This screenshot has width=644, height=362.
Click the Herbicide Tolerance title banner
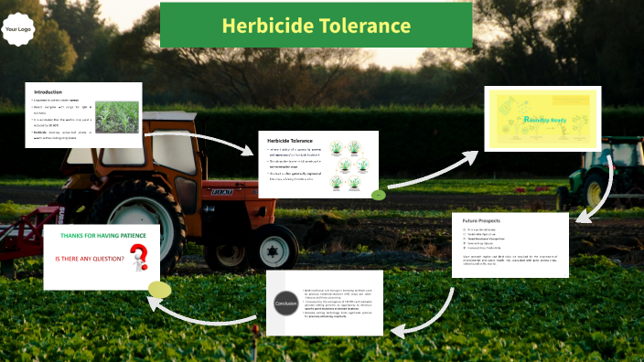pos(316,25)
